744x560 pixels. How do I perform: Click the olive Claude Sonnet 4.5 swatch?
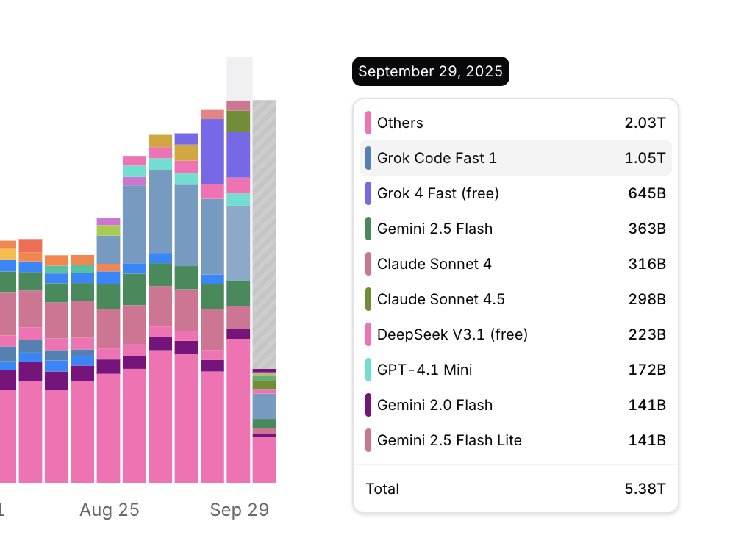tap(368, 299)
